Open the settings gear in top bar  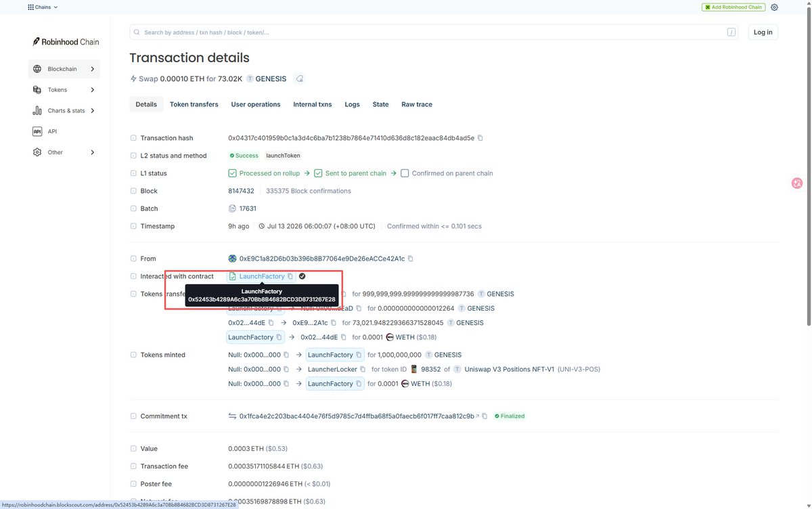pyautogui.click(x=774, y=7)
